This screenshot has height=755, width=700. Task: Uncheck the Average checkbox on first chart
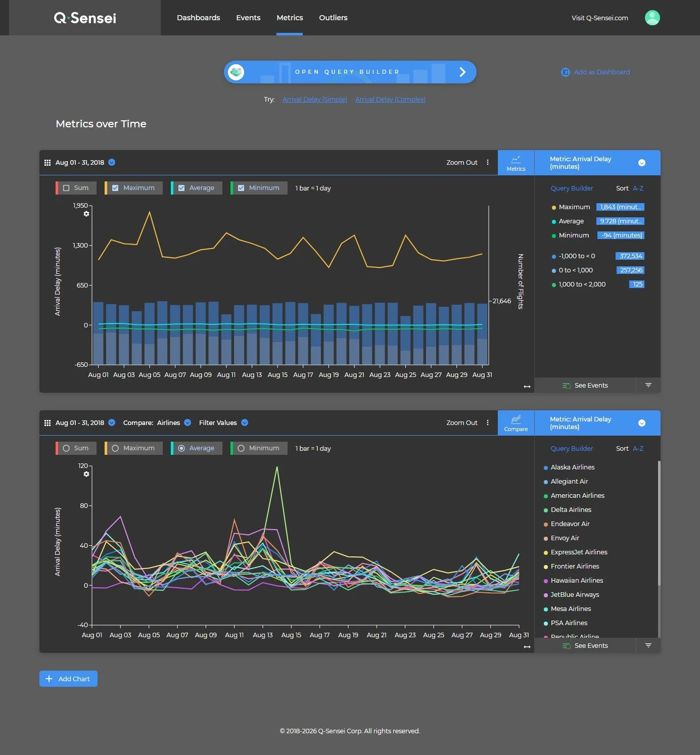pos(181,188)
